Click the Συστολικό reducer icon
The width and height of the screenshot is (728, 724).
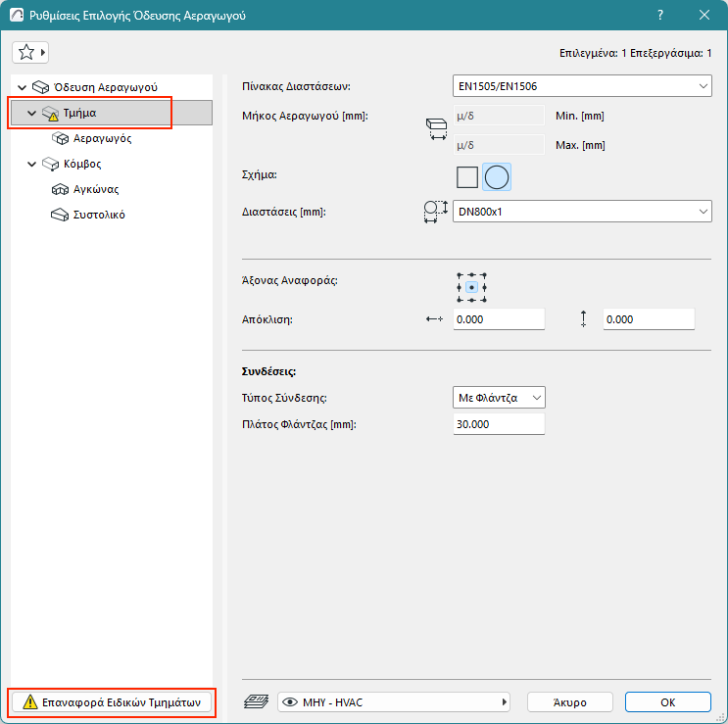click(x=60, y=215)
